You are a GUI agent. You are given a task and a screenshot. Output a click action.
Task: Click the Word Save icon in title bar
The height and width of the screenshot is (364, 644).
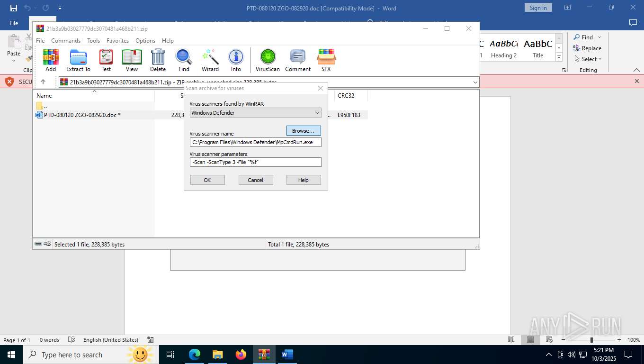pyautogui.click(x=14, y=8)
